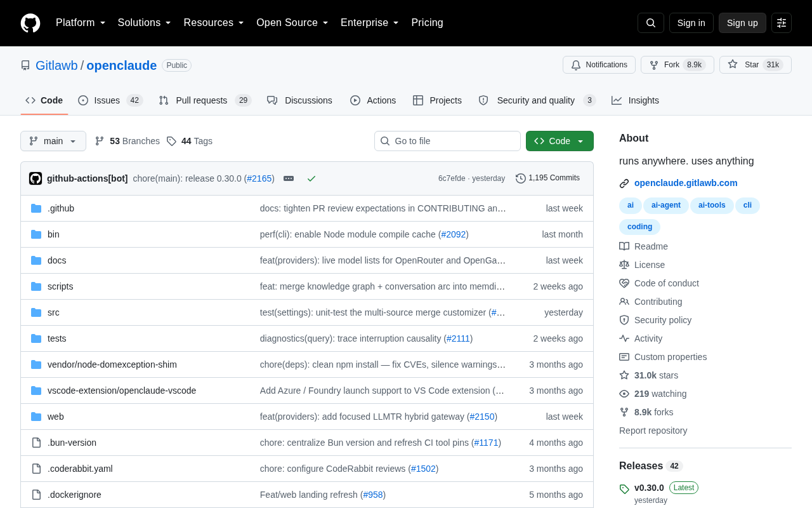The width and height of the screenshot is (812, 508).
Task: Expand the Enterprise menu
Action: click(x=370, y=23)
